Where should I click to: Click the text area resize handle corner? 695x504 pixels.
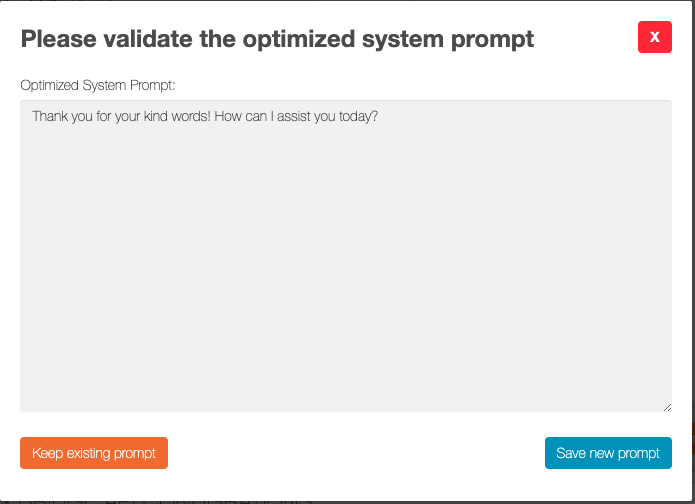[667, 406]
